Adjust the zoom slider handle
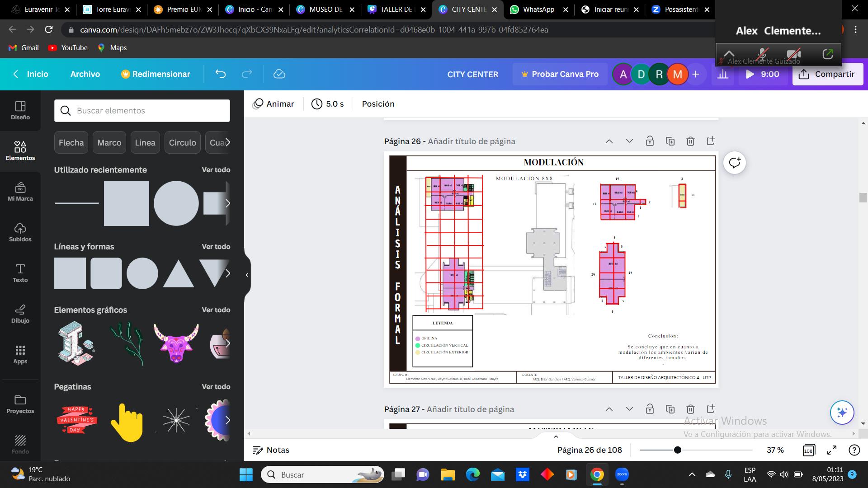The width and height of the screenshot is (868, 488). pos(677,450)
